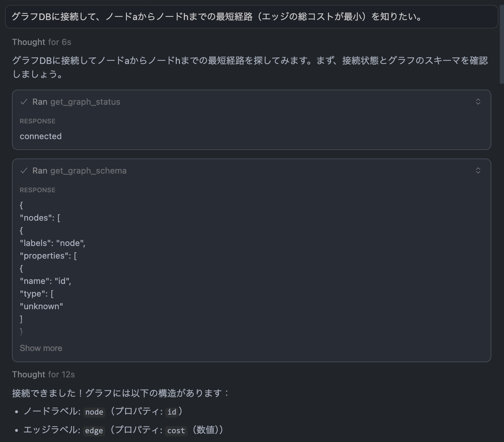
Task: Click the collapse chevron on get_graph_schema block
Action: 478,170
